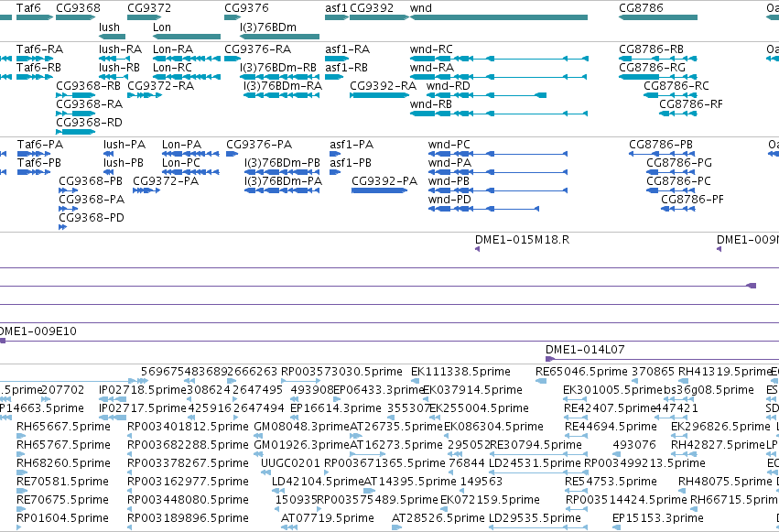Click the CG9368-PD protein glyph
The width and height of the screenshot is (779, 532).
click(x=62, y=227)
